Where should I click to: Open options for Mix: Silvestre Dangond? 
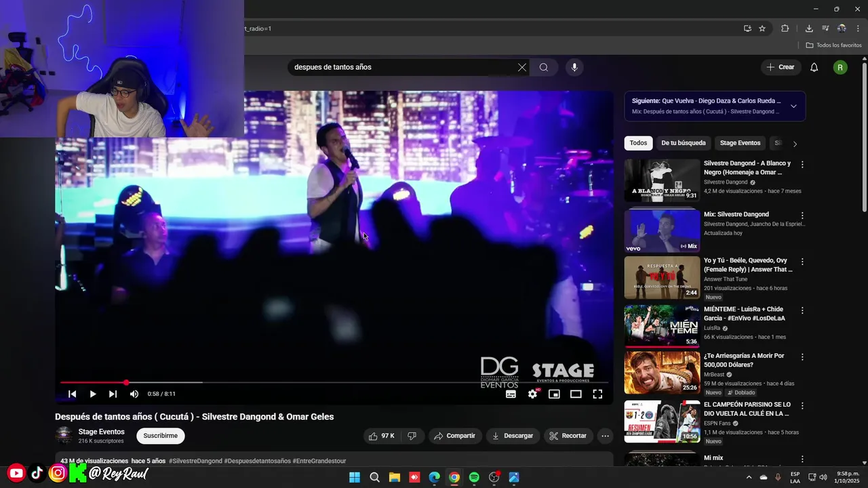point(802,216)
